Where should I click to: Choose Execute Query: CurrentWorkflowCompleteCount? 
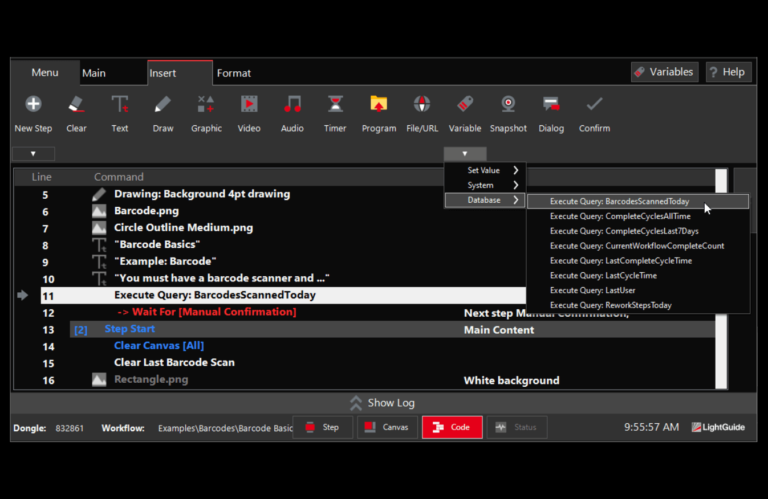[x=638, y=246]
